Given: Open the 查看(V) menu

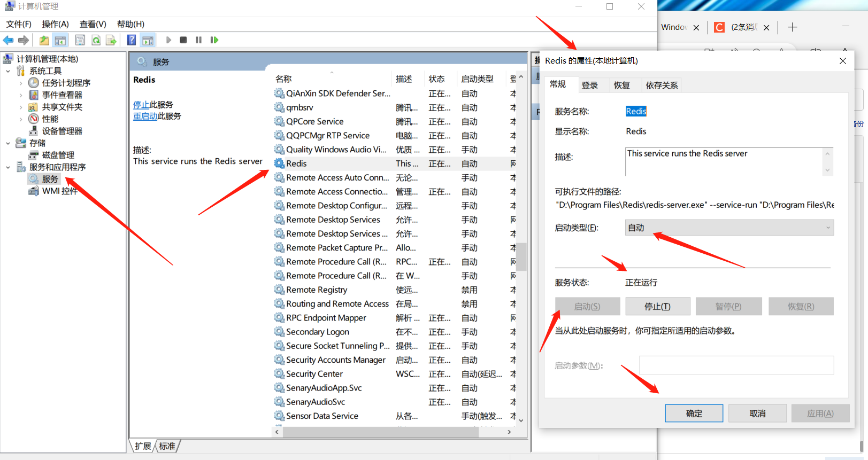Looking at the screenshot, I should coord(93,24).
